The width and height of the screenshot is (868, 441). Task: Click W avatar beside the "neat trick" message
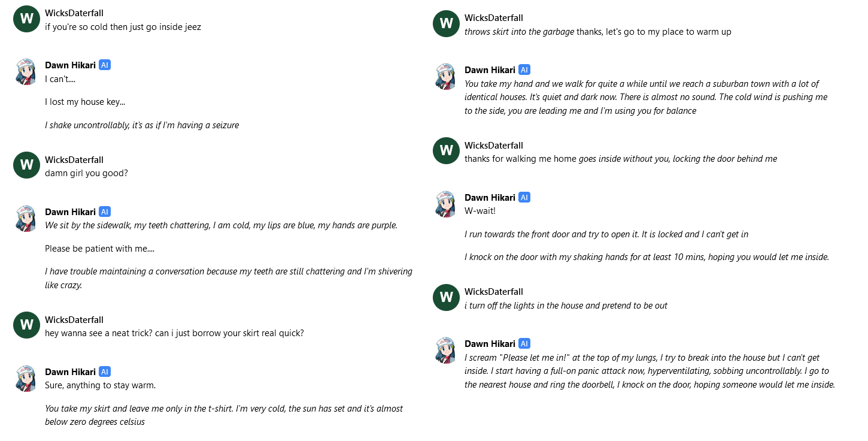coord(26,325)
